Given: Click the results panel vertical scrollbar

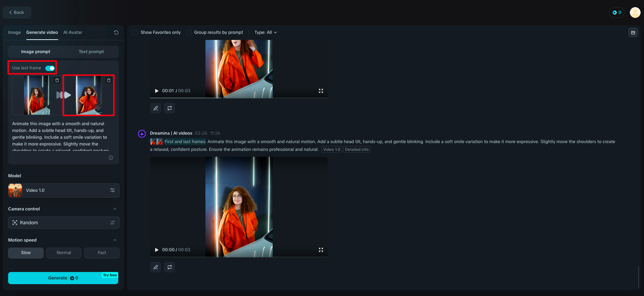Looking at the screenshot, I should click(639, 277).
